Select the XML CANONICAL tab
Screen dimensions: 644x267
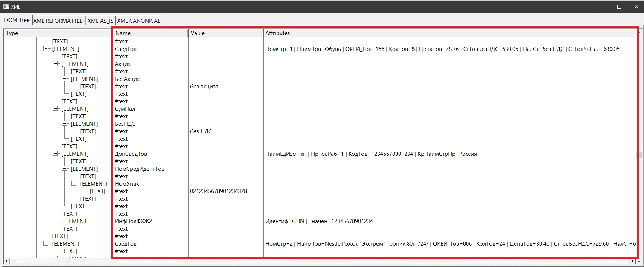(138, 21)
